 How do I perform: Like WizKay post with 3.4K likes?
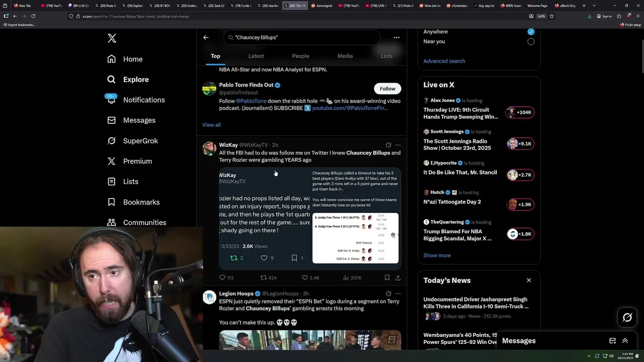pyautogui.click(x=310, y=278)
